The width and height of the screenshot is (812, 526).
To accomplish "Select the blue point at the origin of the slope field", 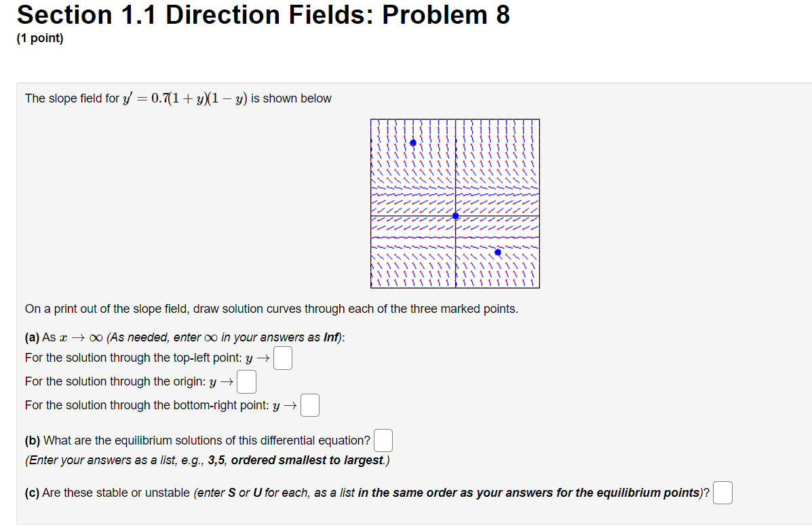I will tap(455, 217).
